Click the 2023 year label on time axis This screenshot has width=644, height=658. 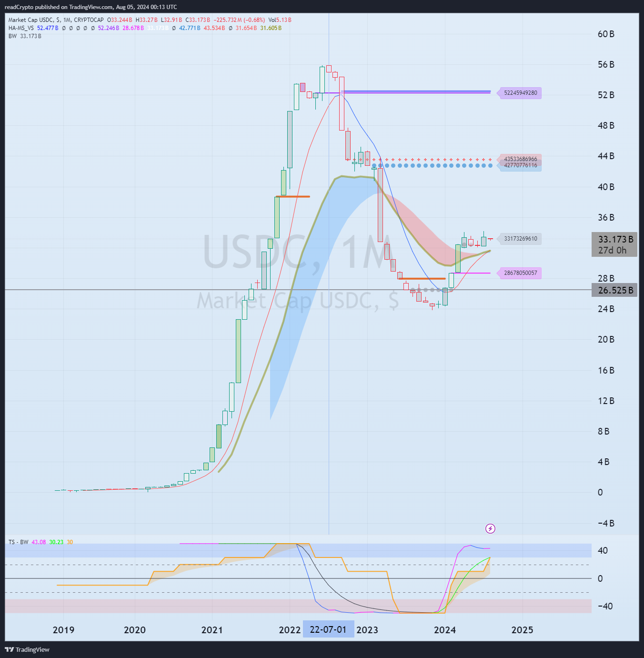[x=367, y=630]
